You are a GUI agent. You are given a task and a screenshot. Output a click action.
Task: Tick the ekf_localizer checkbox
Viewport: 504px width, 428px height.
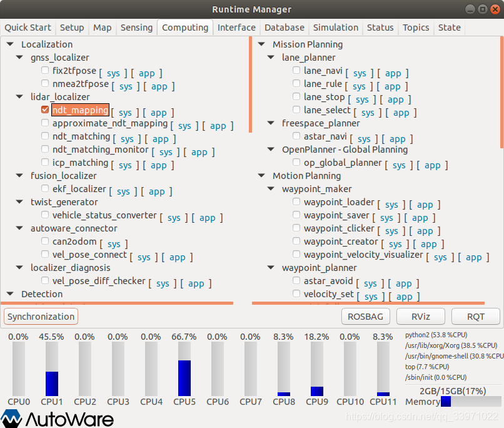45,188
